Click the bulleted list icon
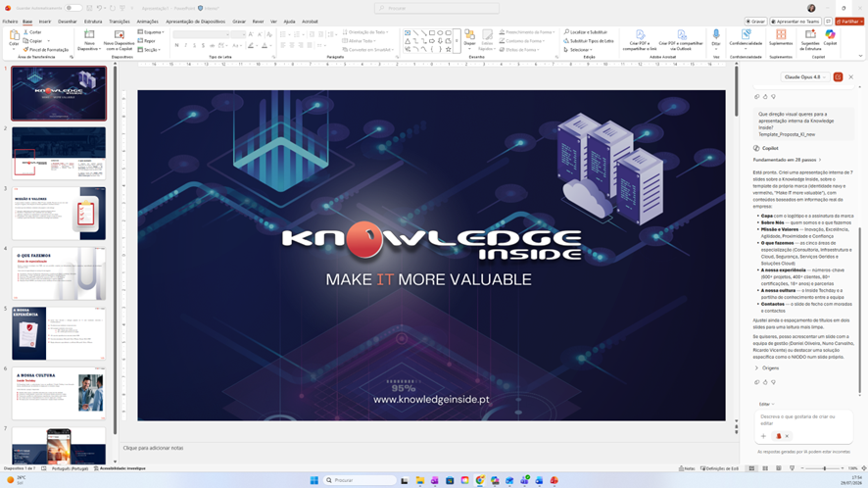 tap(283, 34)
